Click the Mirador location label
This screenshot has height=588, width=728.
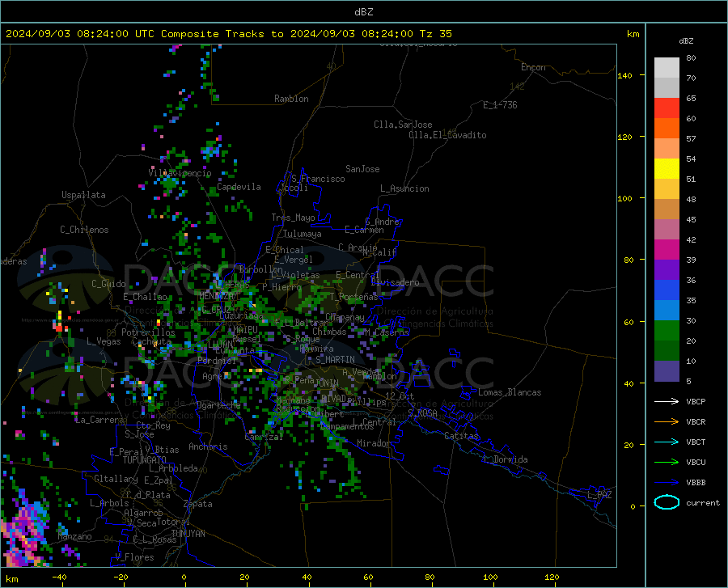coord(374,443)
